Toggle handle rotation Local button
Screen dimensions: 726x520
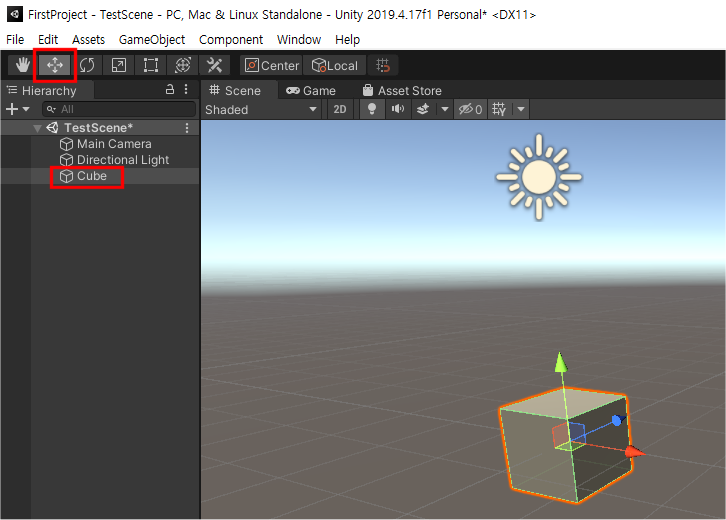(335, 65)
